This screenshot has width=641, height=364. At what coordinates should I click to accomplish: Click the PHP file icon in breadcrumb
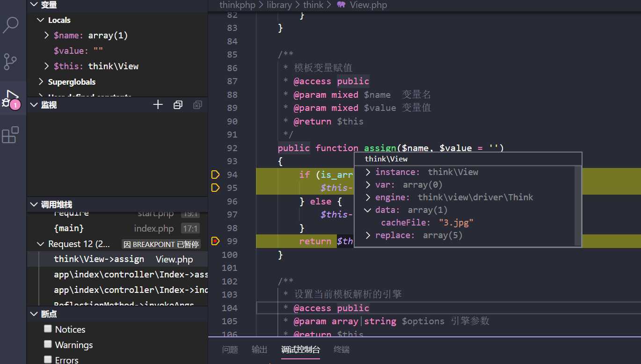(341, 5)
